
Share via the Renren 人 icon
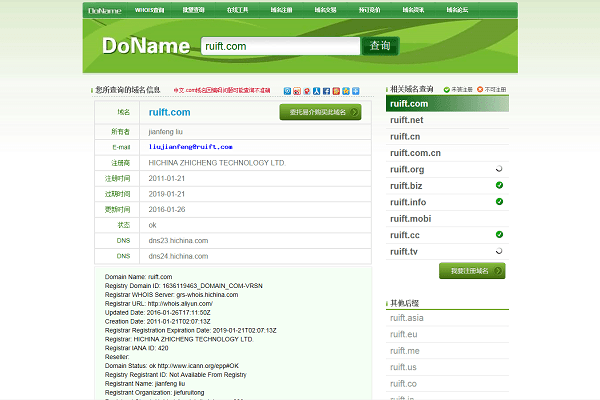coord(316,91)
